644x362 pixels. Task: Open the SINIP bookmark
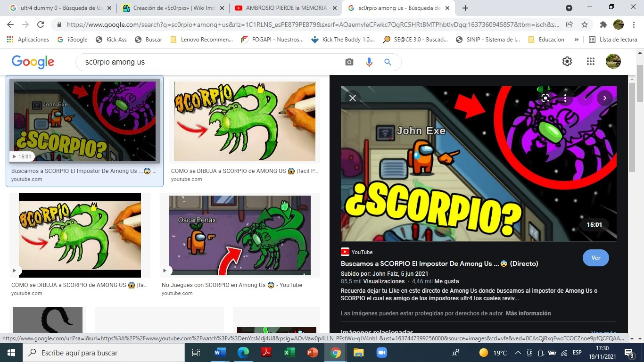[x=488, y=40]
